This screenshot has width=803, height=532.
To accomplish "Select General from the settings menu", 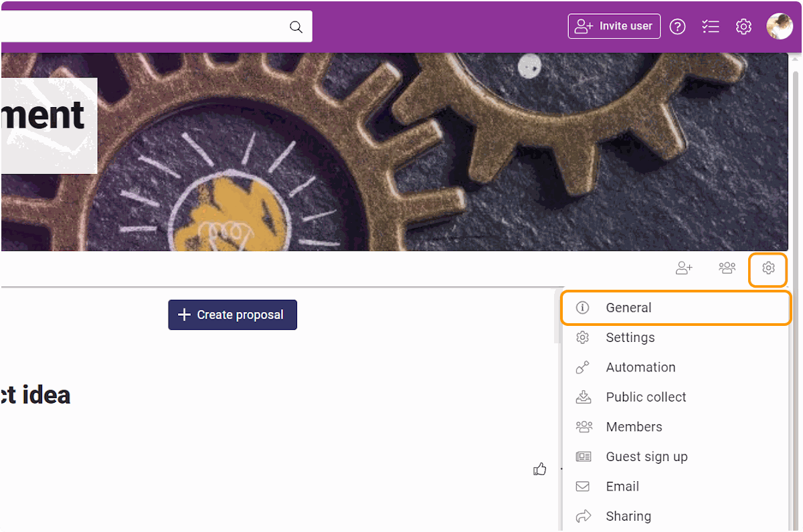I will tap(676, 308).
